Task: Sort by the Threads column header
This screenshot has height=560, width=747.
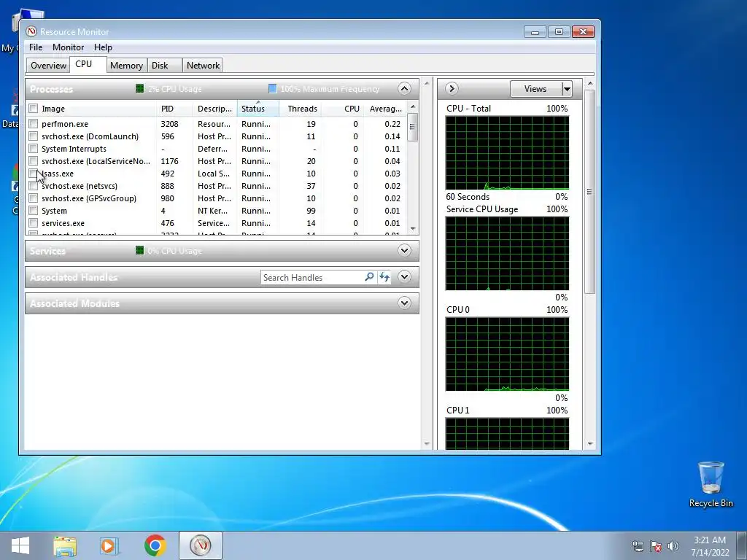Action: 300,109
